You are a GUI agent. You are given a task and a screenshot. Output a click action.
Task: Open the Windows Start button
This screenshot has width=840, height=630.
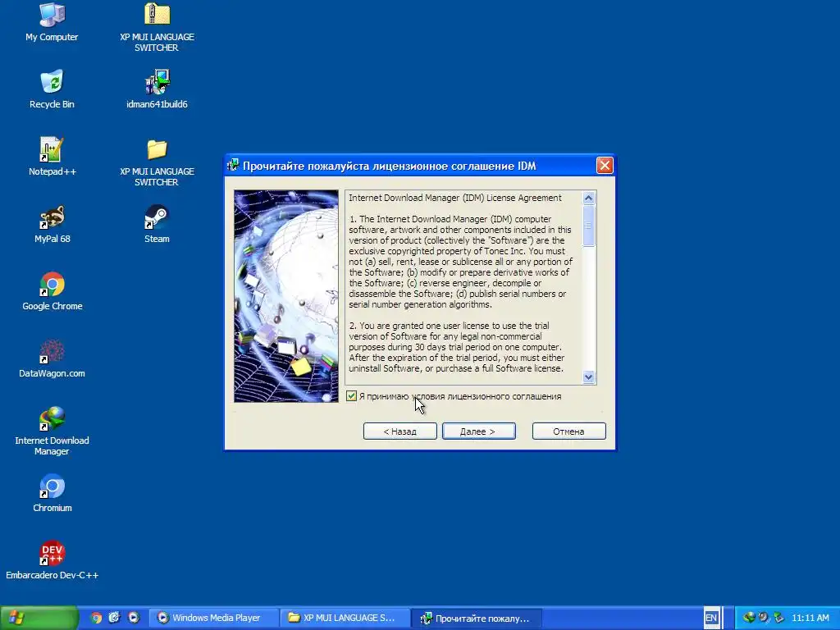[x=39, y=618]
